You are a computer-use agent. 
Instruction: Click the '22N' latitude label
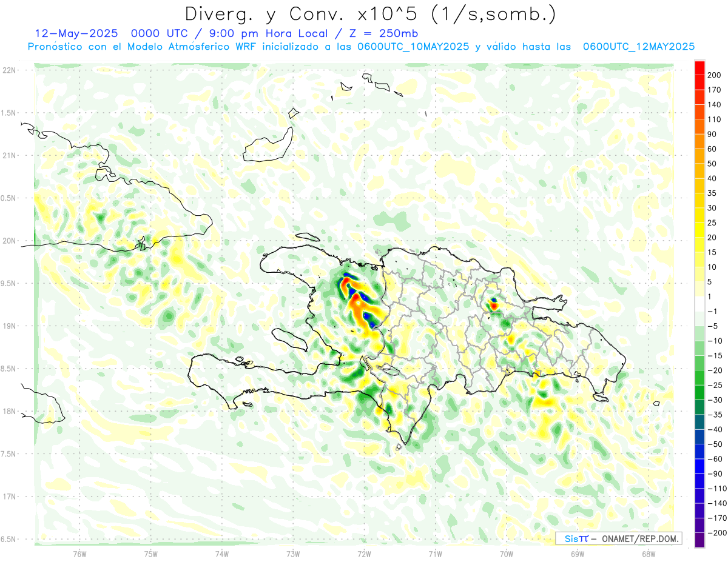(9, 70)
